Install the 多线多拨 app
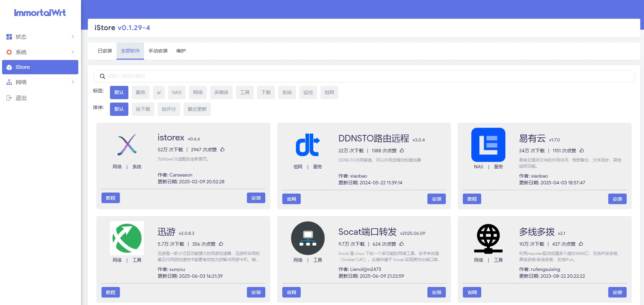This screenshot has height=305, width=644. (617, 292)
